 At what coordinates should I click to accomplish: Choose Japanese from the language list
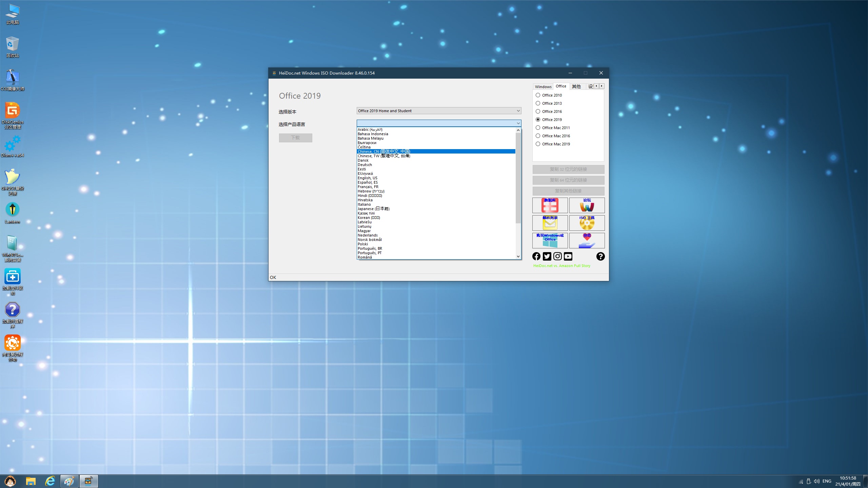tap(436, 209)
